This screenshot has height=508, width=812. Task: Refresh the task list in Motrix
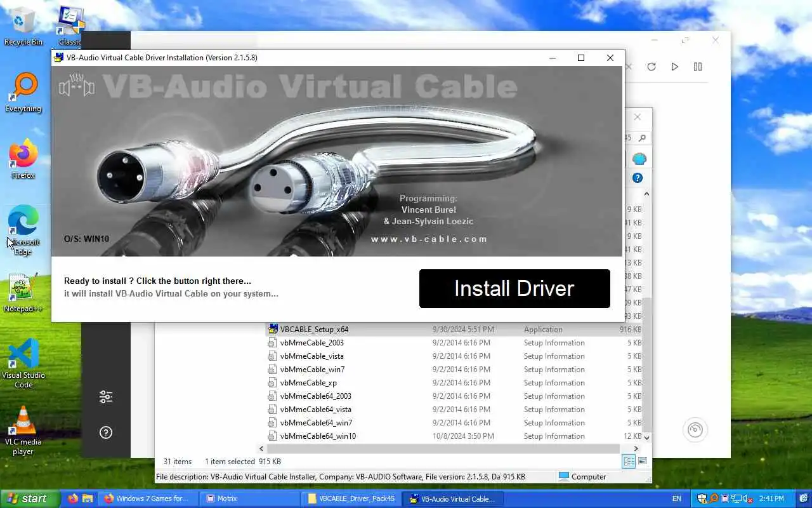click(x=652, y=67)
